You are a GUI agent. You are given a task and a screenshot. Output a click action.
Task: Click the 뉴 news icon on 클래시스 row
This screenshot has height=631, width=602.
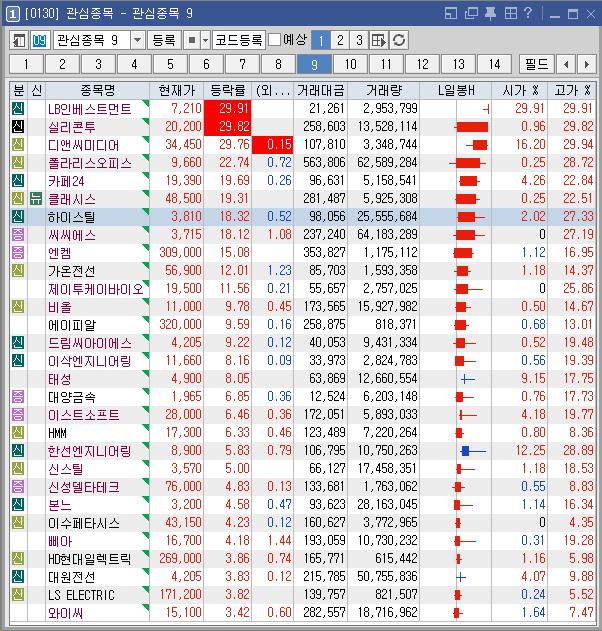pos(36,199)
